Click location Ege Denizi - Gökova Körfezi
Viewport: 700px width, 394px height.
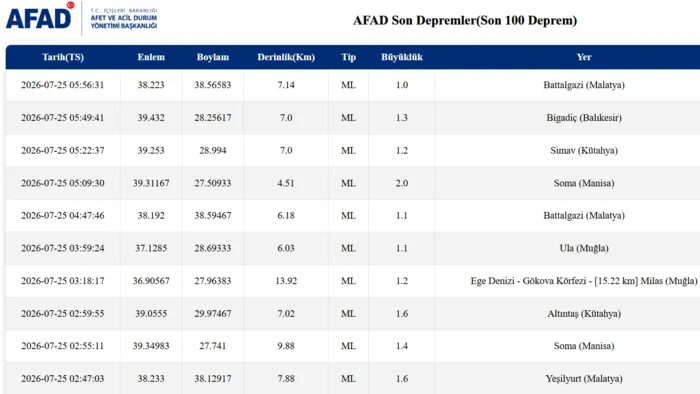coord(584,281)
